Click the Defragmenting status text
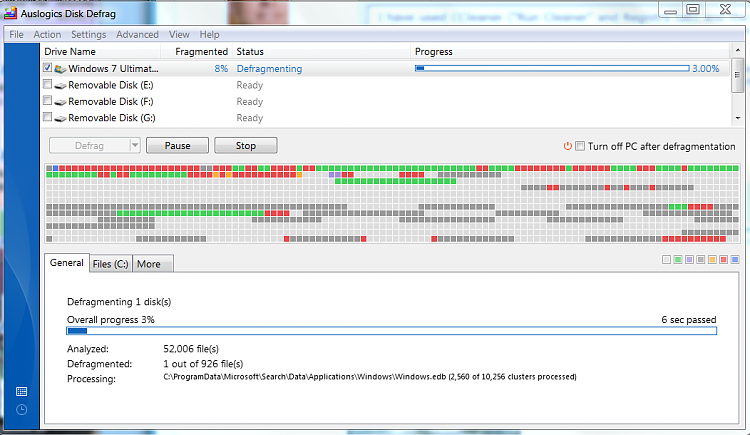This screenshot has height=435, width=750. [269, 69]
